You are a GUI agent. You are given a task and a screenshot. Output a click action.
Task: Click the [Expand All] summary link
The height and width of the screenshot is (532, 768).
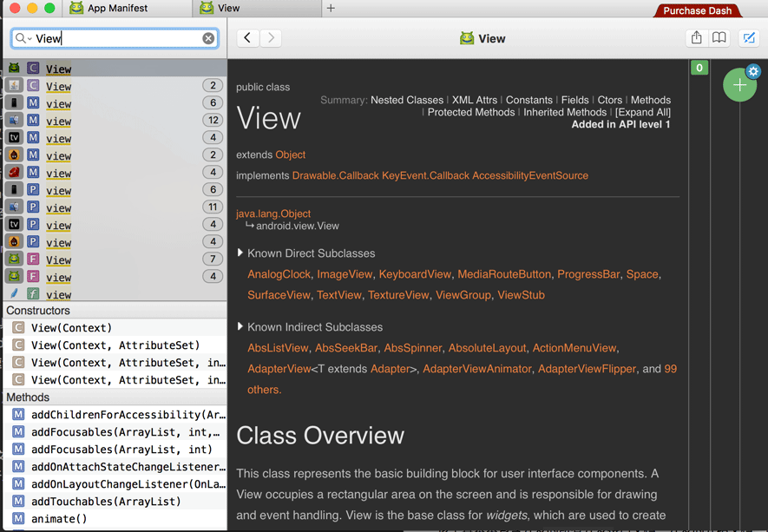[x=643, y=112]
